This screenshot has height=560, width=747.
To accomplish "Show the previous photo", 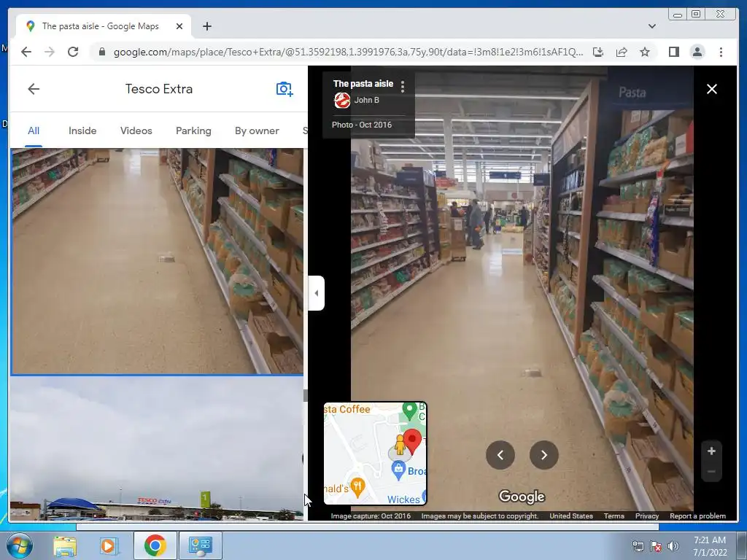I will [x=500, y=455].
